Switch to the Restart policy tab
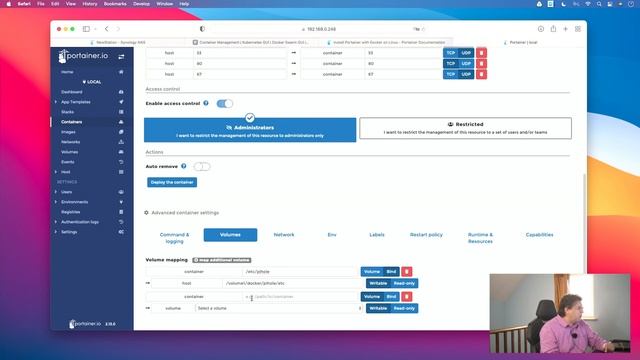This screenshot has width=640, height=360. pos(426,235)
